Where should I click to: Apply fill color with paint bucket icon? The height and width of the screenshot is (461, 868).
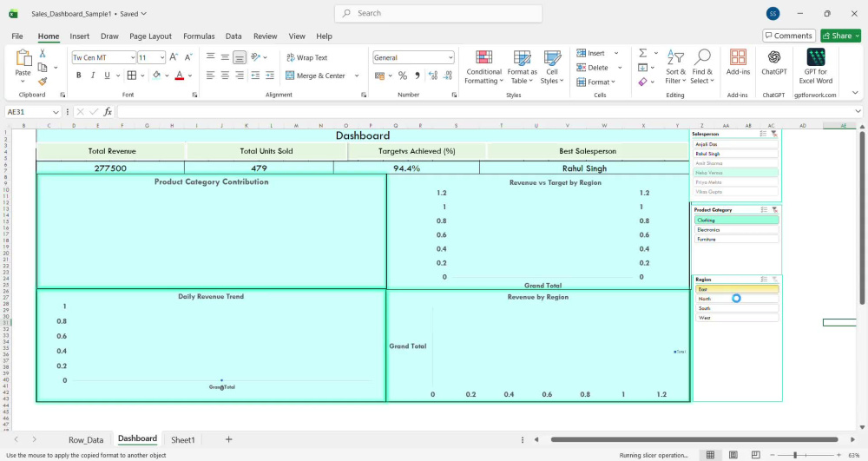pyautogui.click(x=156, y=76)
